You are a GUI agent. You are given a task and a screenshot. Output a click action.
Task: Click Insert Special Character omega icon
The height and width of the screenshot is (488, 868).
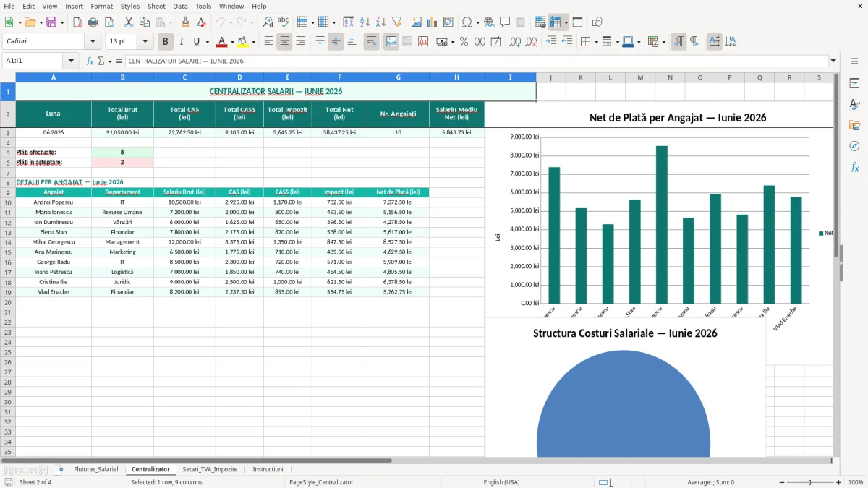467,22
